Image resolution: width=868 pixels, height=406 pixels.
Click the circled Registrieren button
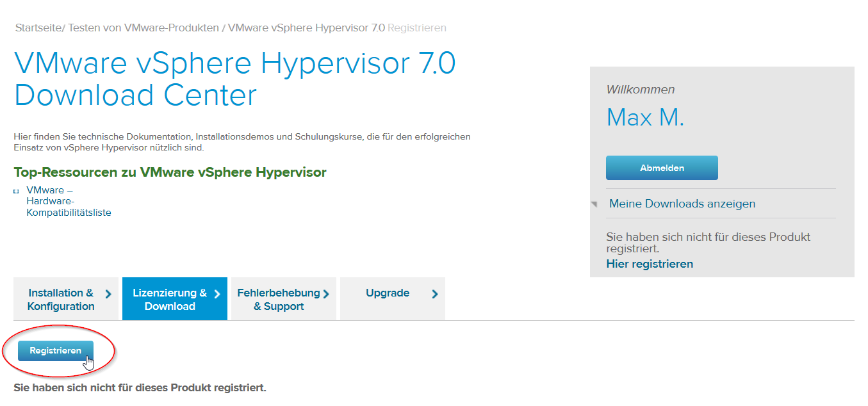pos(56,350)
